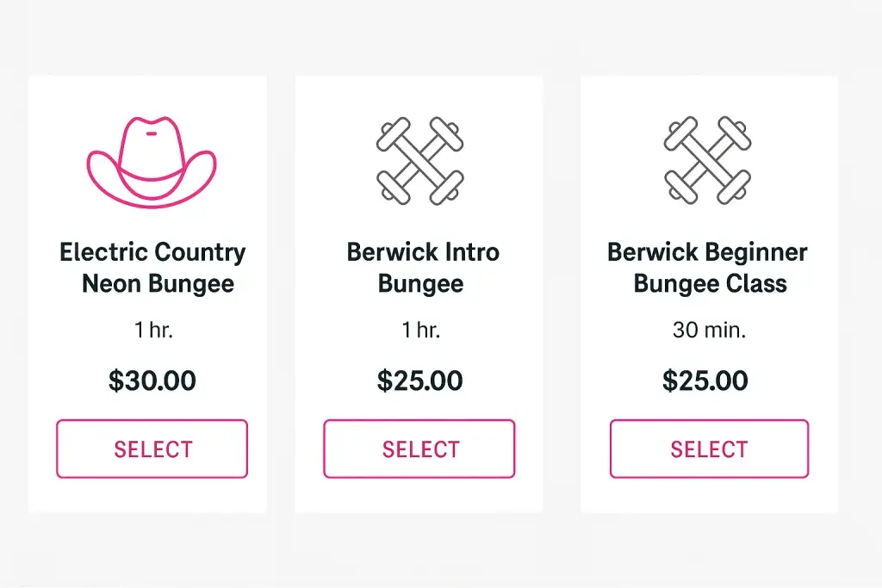Click the $25.00 price on middle card
Screen dimensions: 882x588
point(419,381)
